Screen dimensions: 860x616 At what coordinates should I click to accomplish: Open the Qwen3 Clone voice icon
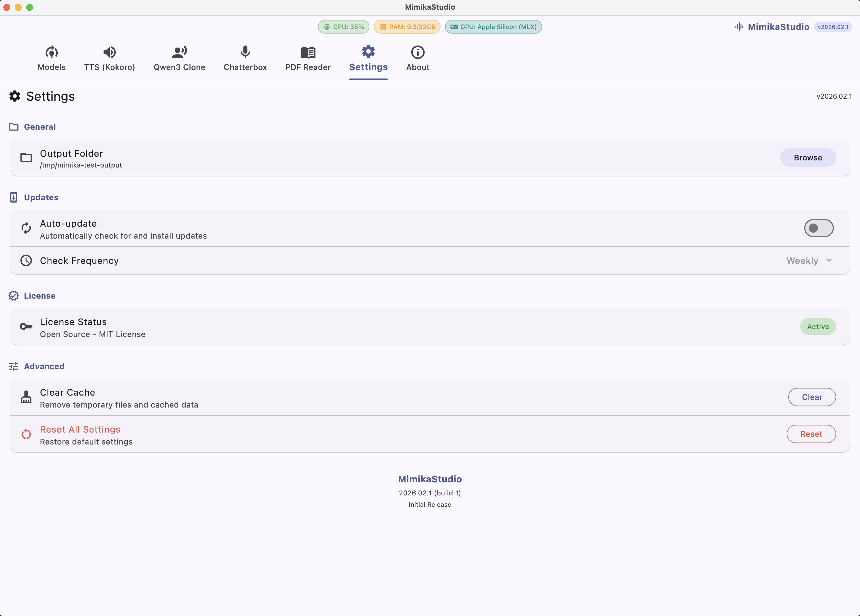pyautogui.click(x=179, y=52)
